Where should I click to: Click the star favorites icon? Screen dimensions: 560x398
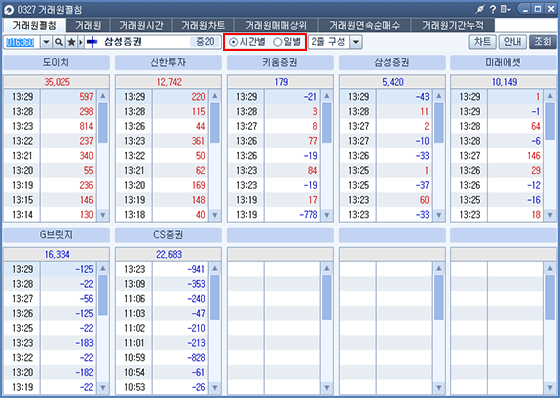(x=71, y=42)
